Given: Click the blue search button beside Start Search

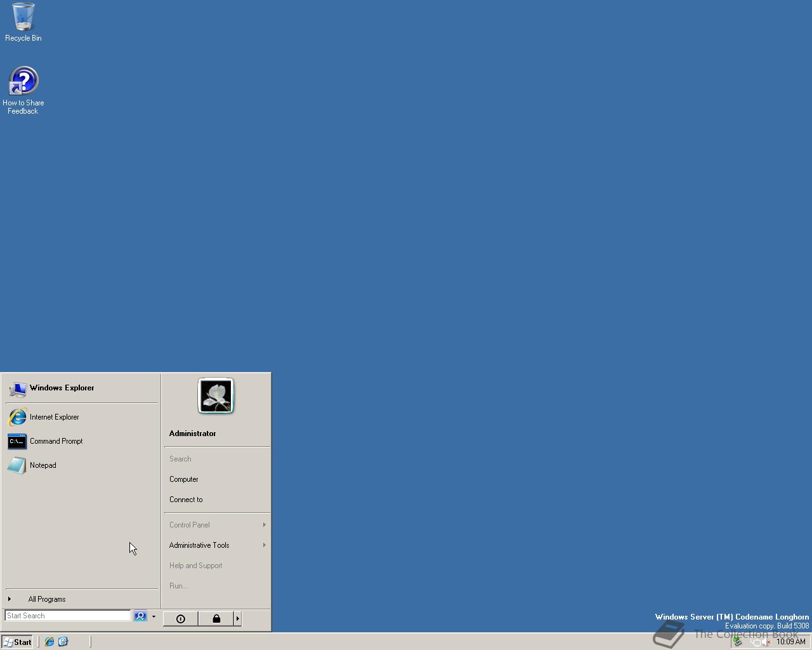Looking at the screenshot, I should (140, 616).
